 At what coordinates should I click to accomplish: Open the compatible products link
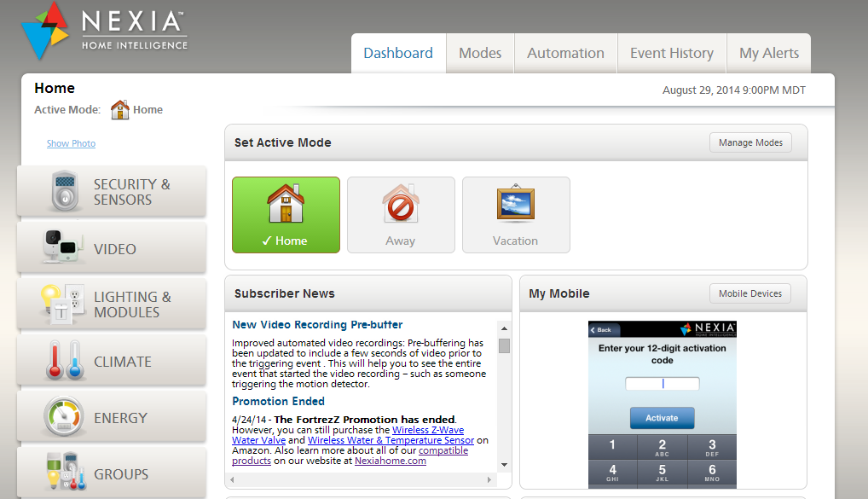350,455
